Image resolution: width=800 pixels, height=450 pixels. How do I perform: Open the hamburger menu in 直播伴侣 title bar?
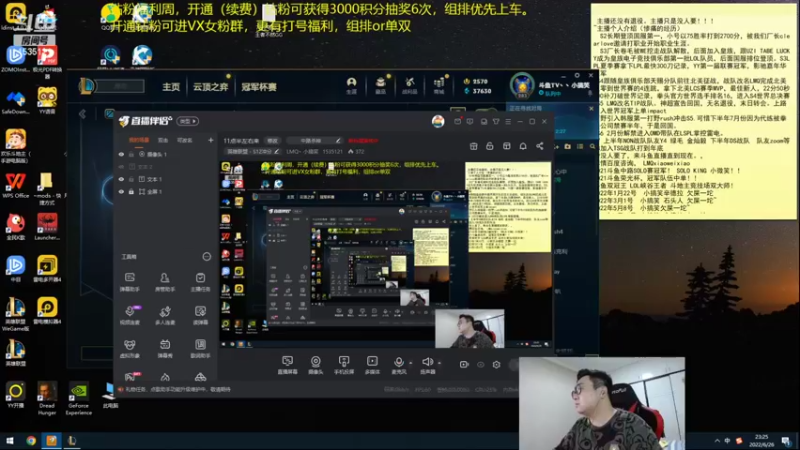pyautogui.click(x=508, y=121)
